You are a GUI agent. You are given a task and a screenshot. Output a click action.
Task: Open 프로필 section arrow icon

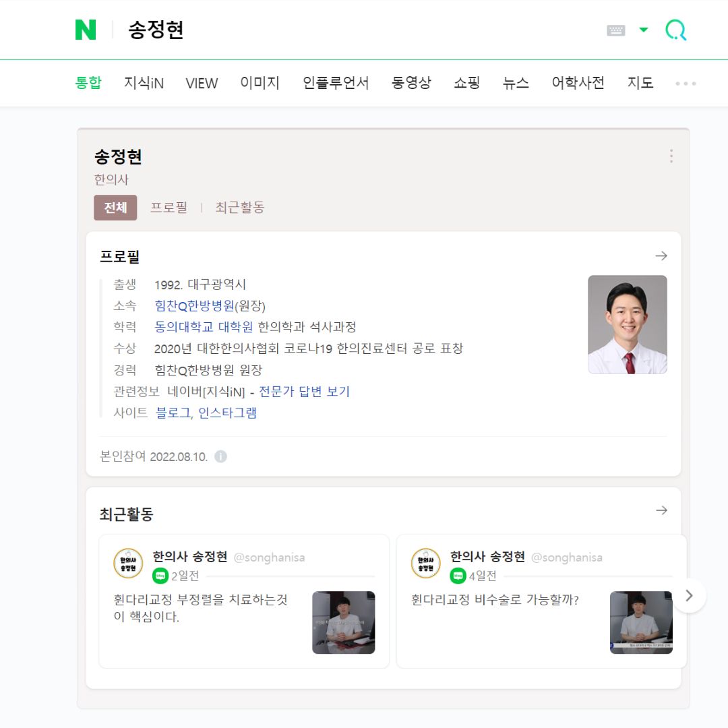coord(661,256)
